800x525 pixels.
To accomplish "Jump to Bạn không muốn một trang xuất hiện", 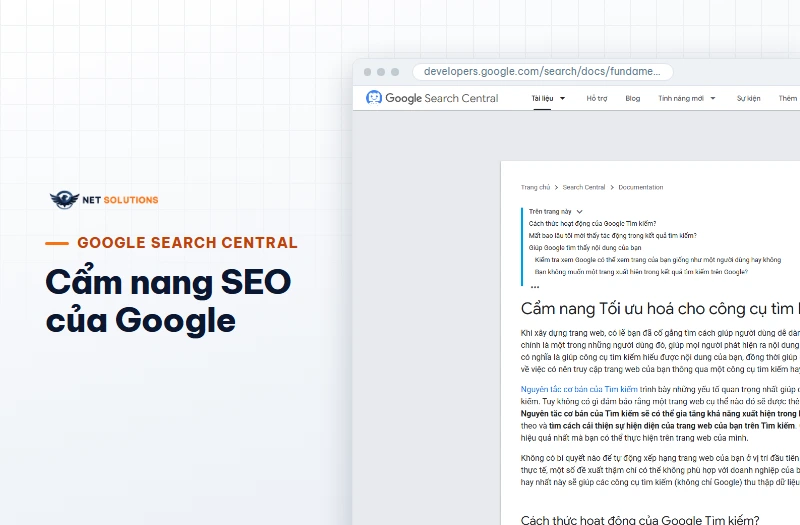I will tap(641, 272).
